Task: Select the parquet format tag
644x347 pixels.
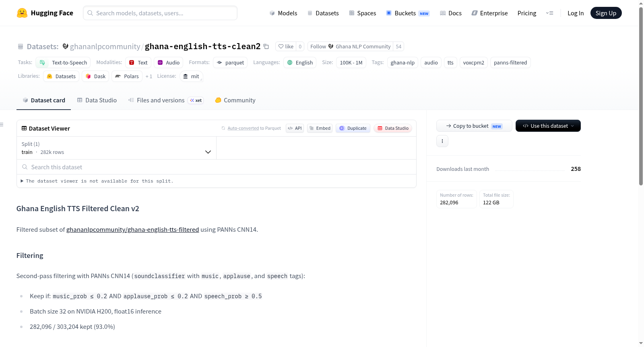Action: [x=230, y=62]
